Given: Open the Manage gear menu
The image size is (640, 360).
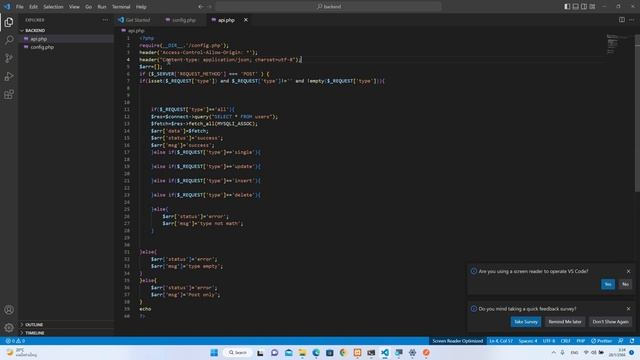Looking at the screenshot, I should tap(9, 327).
